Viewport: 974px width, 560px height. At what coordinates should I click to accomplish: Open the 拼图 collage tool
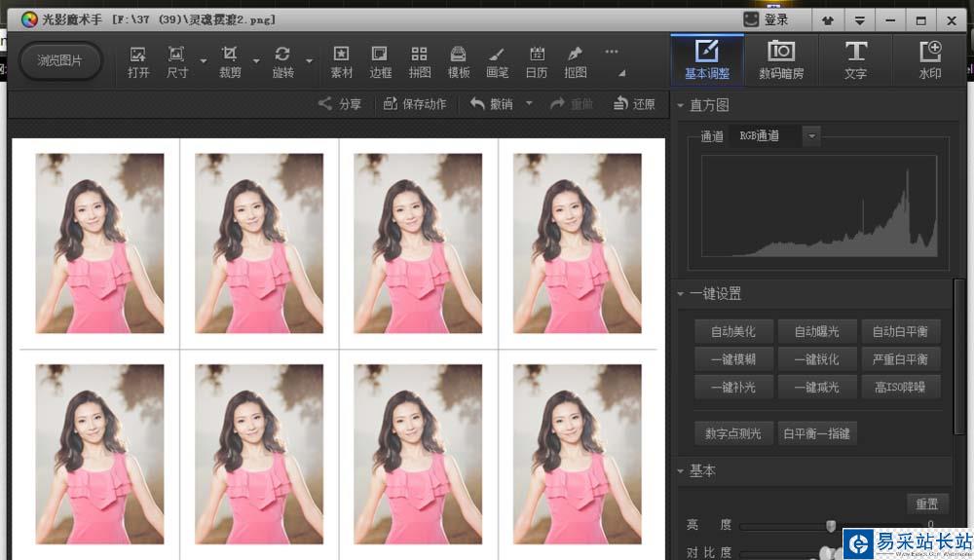[x=419, y=62]
